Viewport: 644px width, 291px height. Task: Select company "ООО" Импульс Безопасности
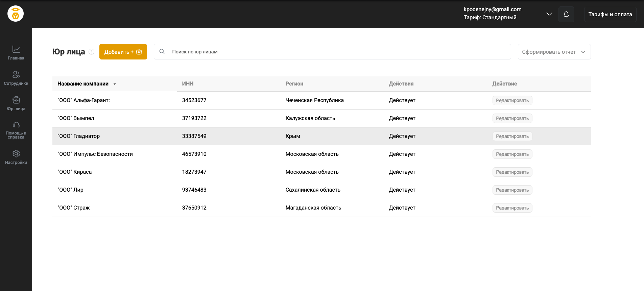[95, 154]
